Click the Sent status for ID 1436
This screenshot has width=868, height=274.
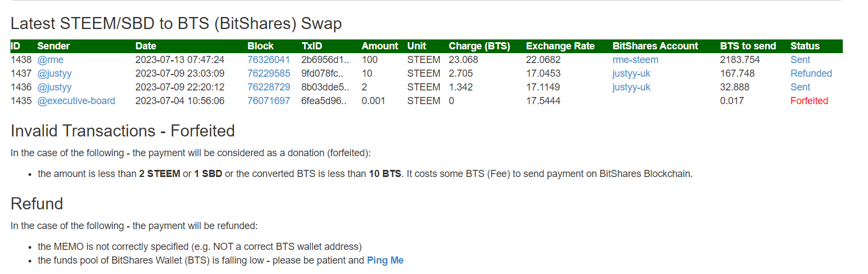(x=800, y=87)
